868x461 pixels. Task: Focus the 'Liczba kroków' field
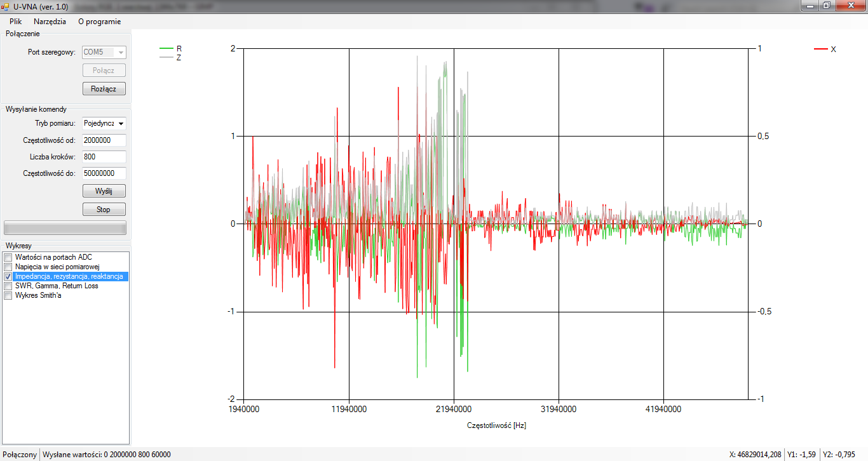point(104,157)
